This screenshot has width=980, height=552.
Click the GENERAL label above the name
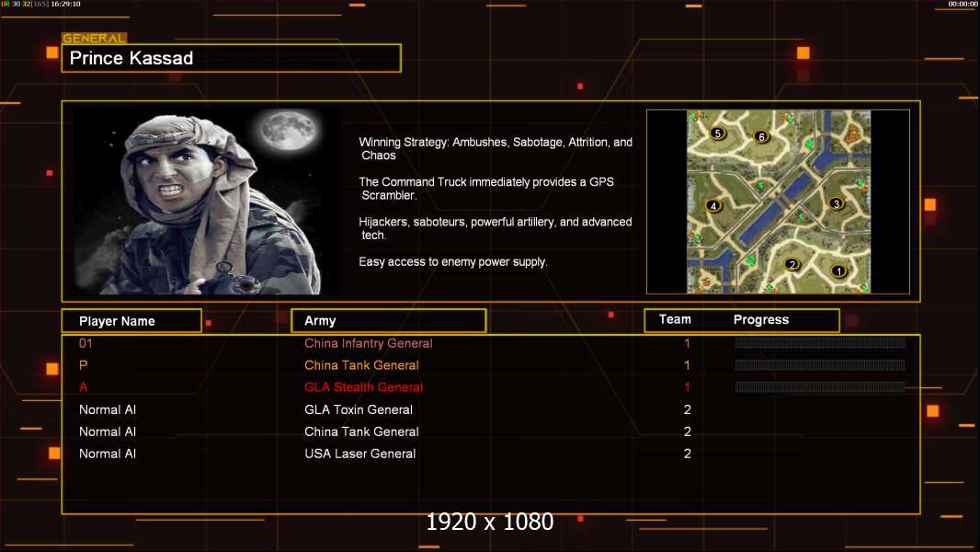pos(94,38)
